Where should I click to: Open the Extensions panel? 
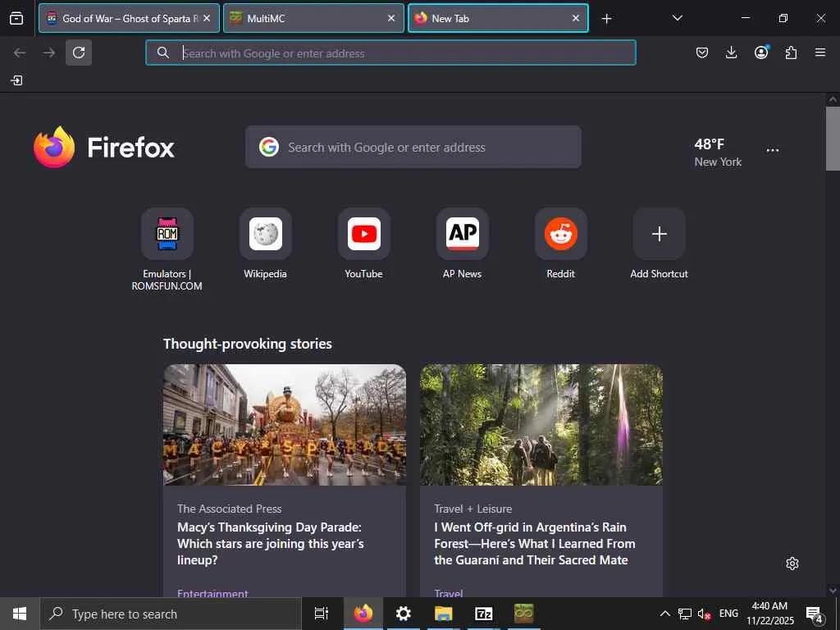pos(791,52)
